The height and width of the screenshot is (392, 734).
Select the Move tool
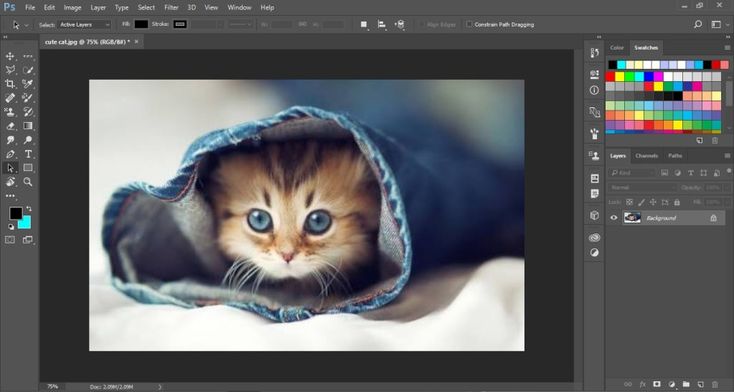click(10, 56)
